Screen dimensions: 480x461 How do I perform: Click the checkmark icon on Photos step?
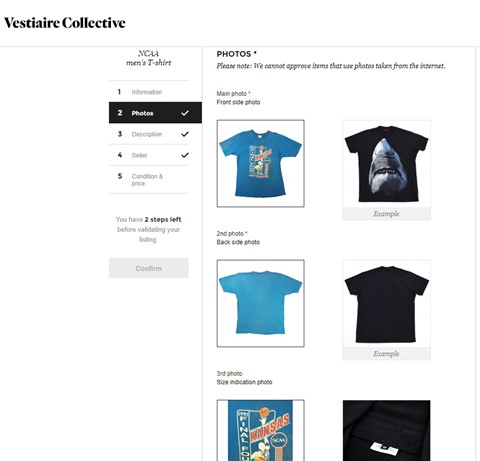click(185, 113)
